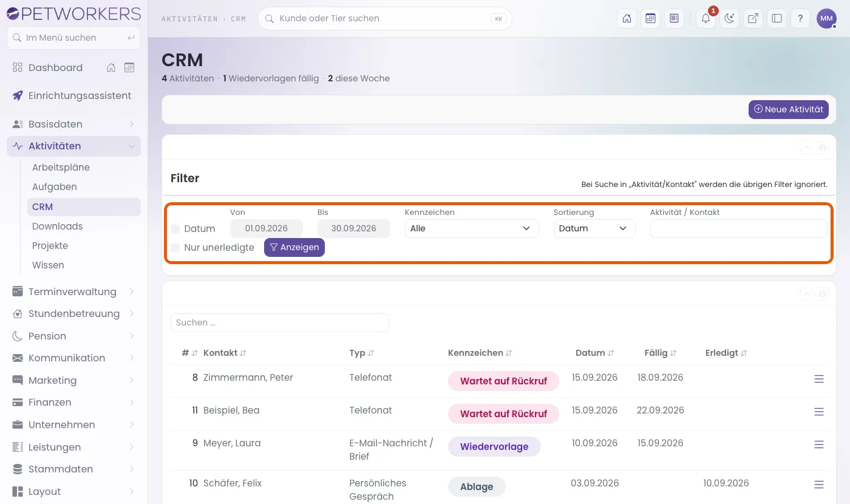Viewport: 850px width, 504px height.
Task: Click the open-in-new-window icon in the top toolbar
Action: (x=753, y=18)
